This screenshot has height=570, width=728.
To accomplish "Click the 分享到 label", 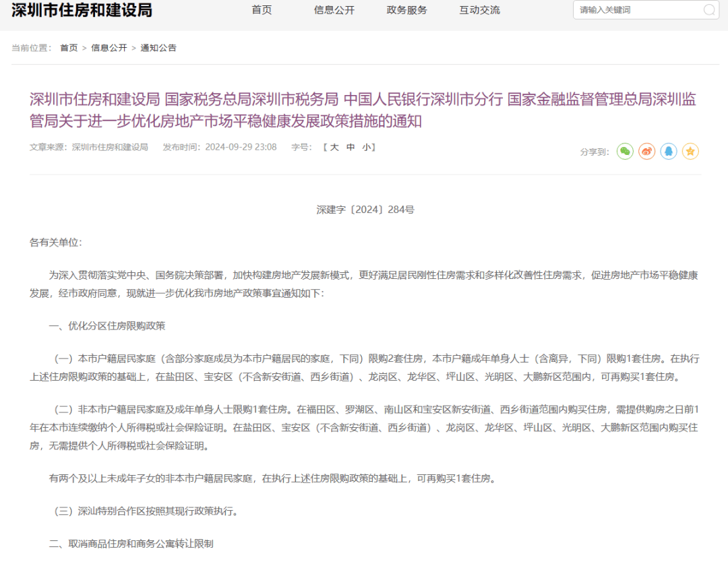I will [595, 152].
